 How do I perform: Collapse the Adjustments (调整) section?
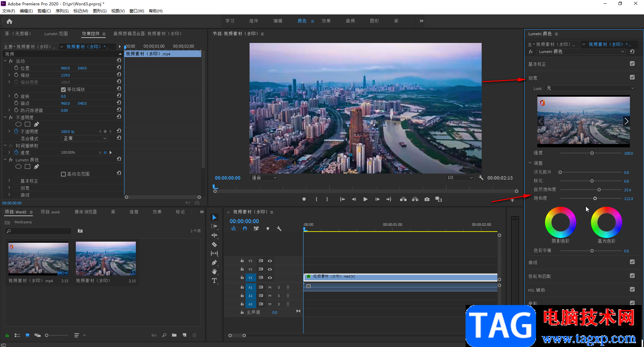tap(530, 163)
